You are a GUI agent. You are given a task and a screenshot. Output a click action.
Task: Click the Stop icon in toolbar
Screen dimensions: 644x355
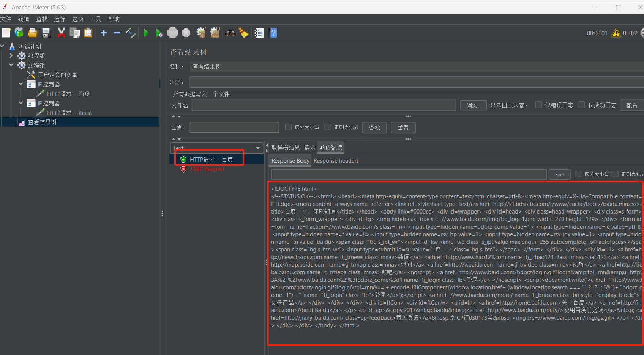click(173, 33)
